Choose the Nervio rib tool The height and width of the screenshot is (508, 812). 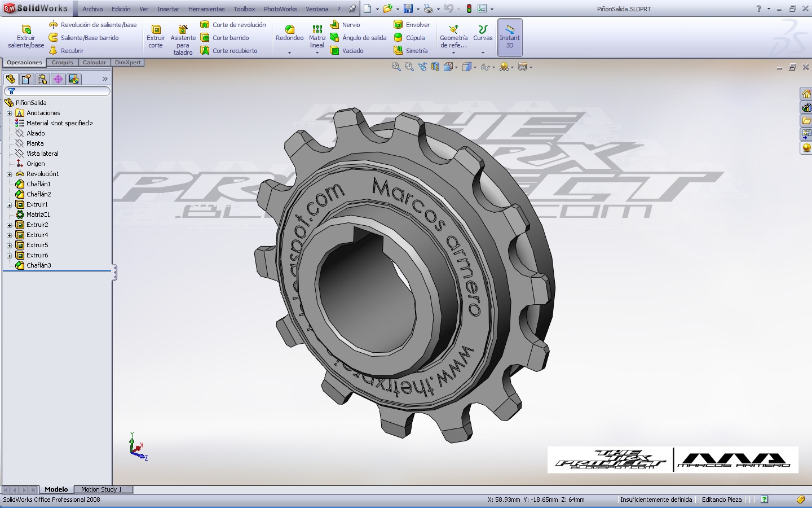point(345,25)
